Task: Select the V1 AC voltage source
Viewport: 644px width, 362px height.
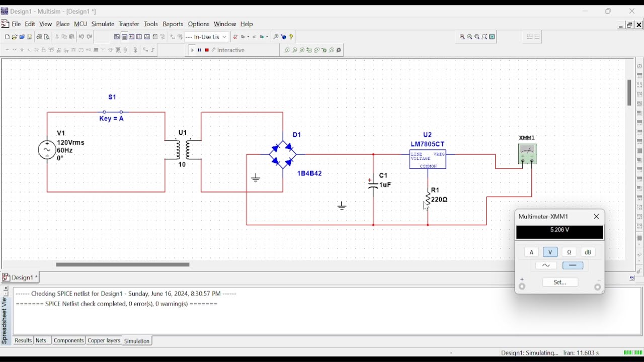Action: (47, 150)
